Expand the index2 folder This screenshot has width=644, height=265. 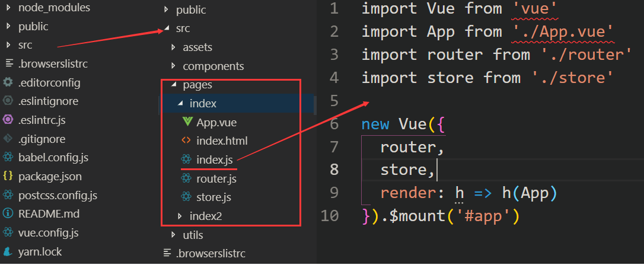point(180,216)
